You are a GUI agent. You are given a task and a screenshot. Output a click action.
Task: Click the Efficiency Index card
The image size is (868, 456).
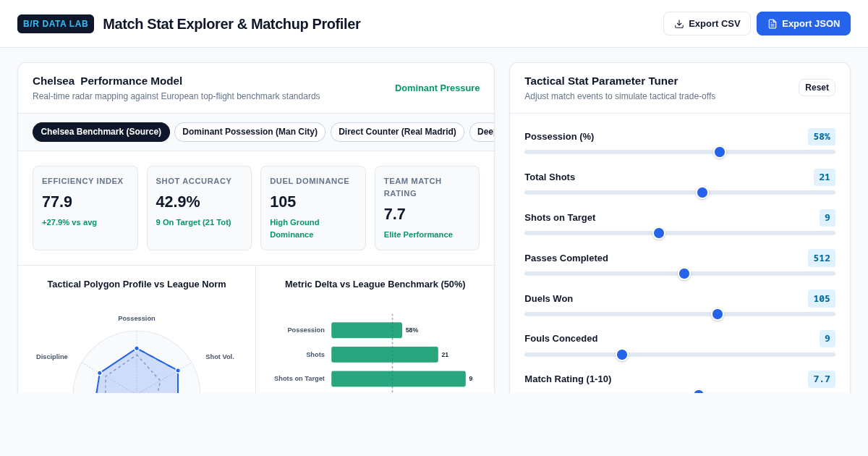[x=85, y=208]
